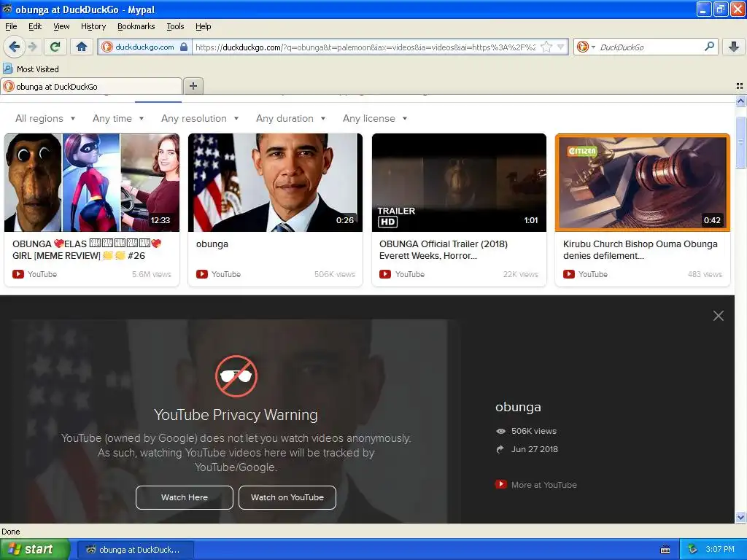This screenshot has width=747, height=560.
Task: Open the Help menu
Action: 204,26
